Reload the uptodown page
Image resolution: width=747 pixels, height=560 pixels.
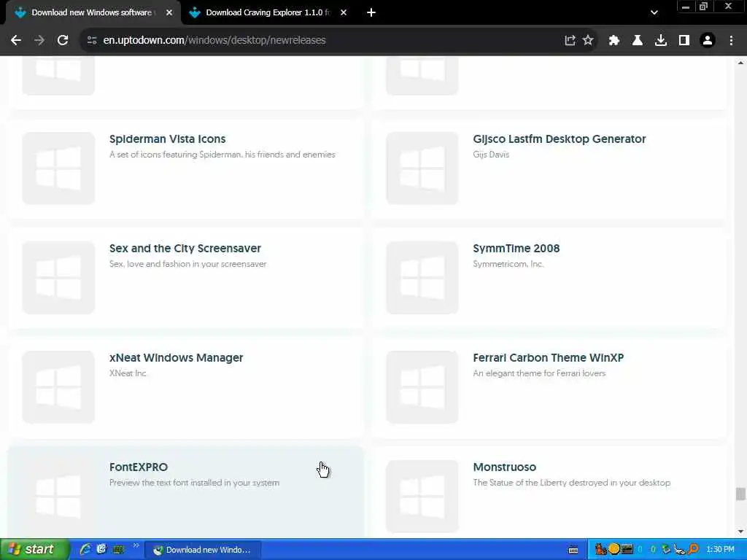click(x=63, y=41)
